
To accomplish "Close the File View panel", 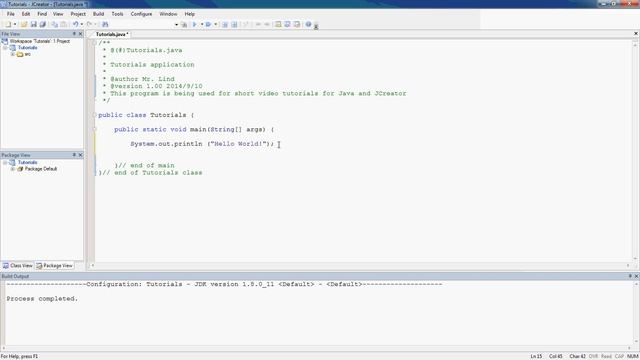I will [80, 34].
